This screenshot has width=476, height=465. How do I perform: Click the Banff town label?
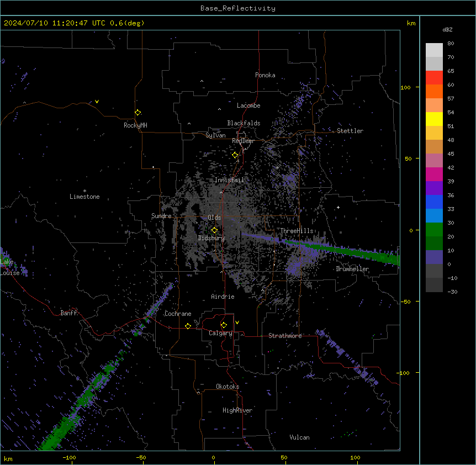click(x=68, y=313)
